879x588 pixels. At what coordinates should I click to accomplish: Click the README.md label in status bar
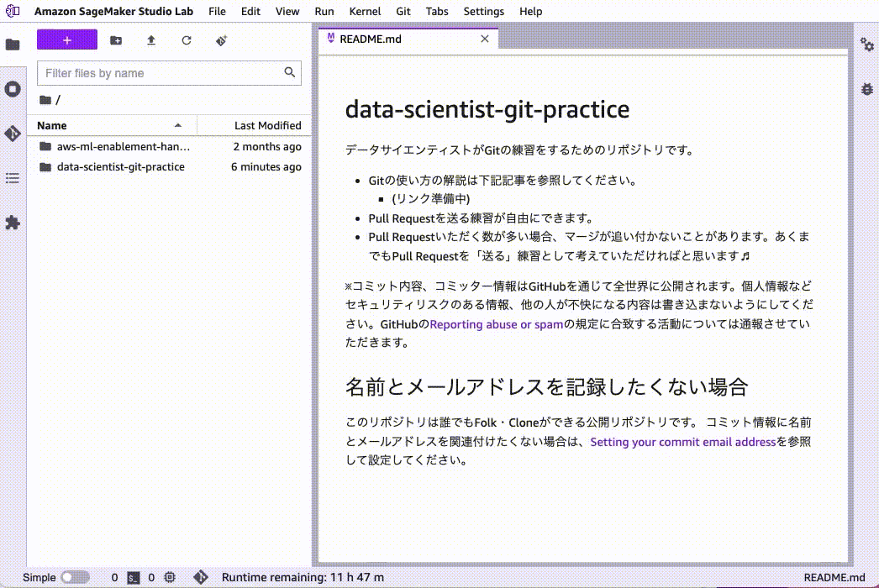pyautogui.click(x=834, y=577)
